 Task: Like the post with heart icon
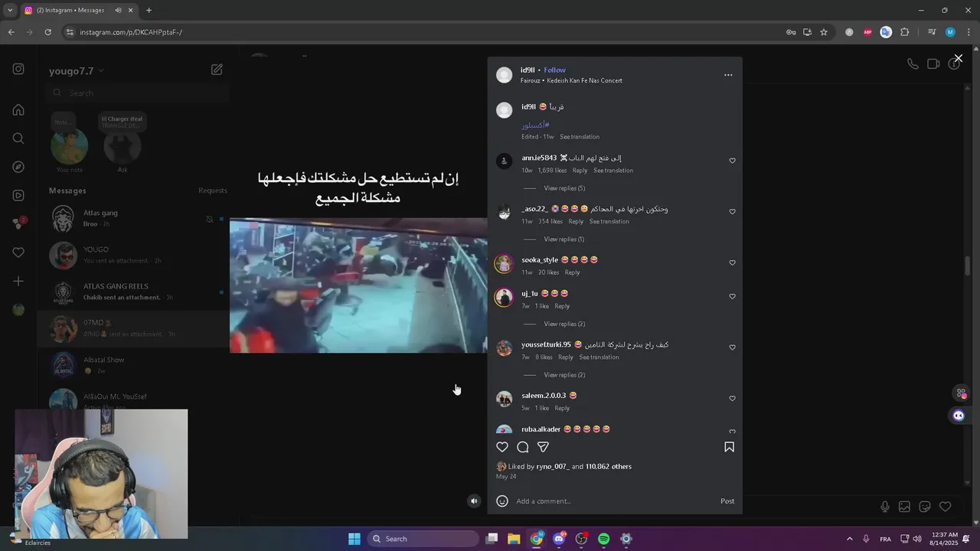click(x=502, y=447)
